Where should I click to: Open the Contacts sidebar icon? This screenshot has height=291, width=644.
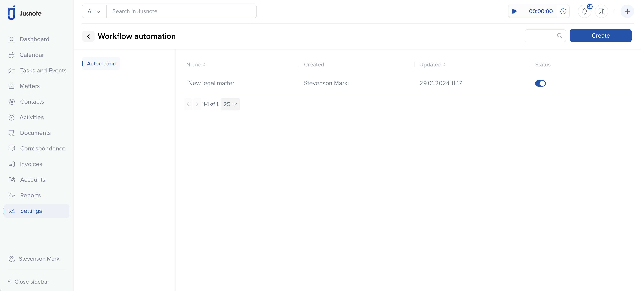[12, 102]
